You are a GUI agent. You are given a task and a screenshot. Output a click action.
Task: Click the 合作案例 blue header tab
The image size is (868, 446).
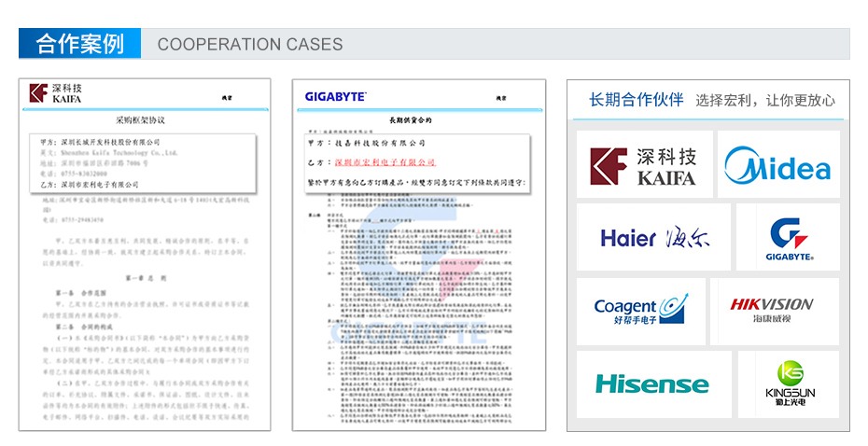[x=79, y=44]
